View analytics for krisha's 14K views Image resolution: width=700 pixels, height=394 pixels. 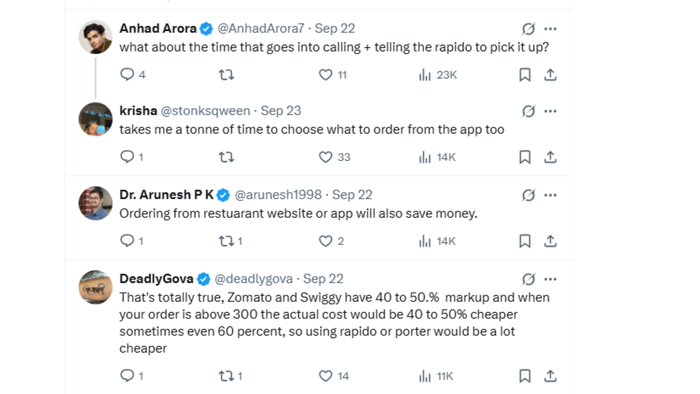click(x=437, y=157)
